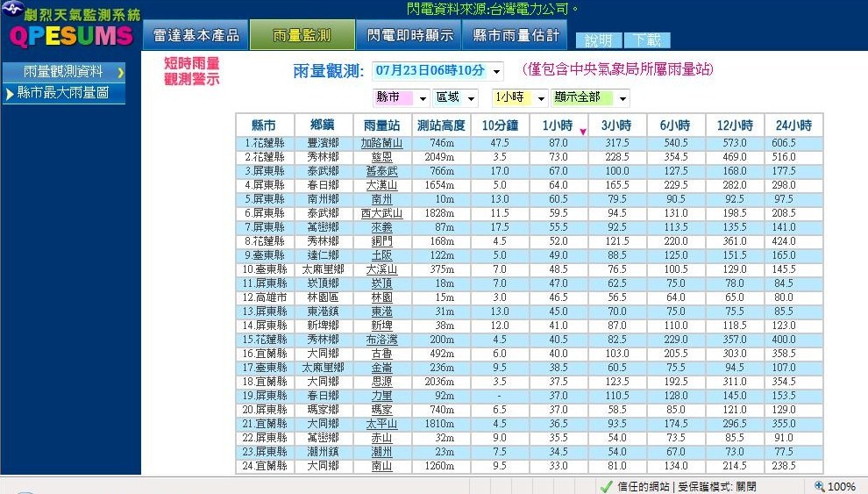Sort the table by 24小時 column header

(793, 125)
